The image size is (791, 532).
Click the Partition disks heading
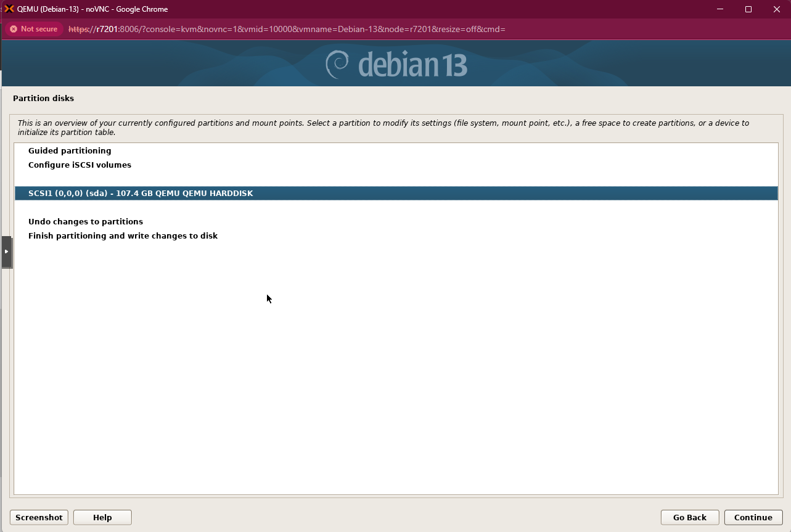(x=43, y=98)
